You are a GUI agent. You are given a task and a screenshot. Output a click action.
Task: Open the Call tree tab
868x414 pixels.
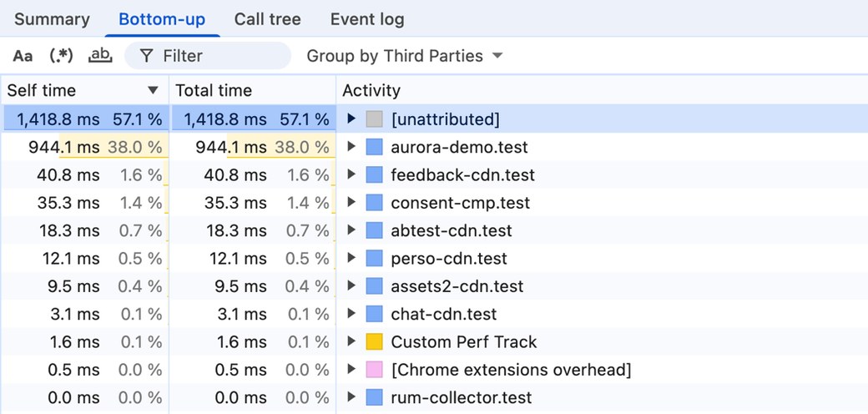tap(267, 19)
